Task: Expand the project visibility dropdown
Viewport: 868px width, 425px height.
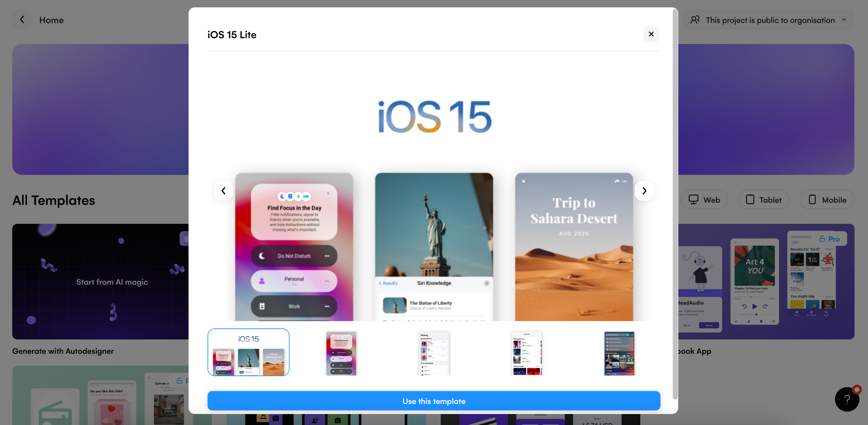Action: 844,20
